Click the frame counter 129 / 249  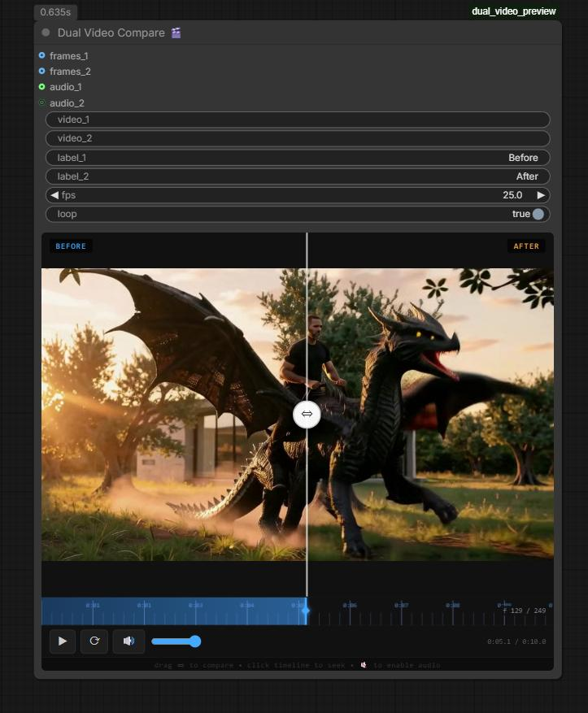pyautogui.click(x=525, y=611)
